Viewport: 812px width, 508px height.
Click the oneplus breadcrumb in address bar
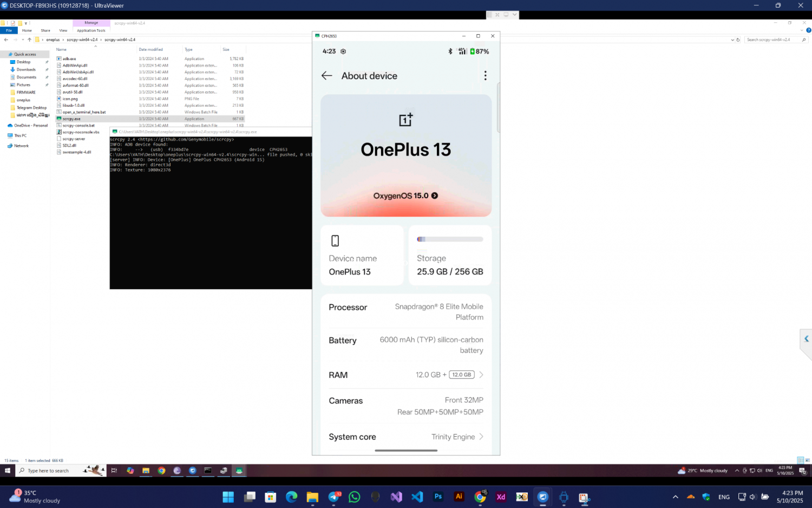[53, 40]
